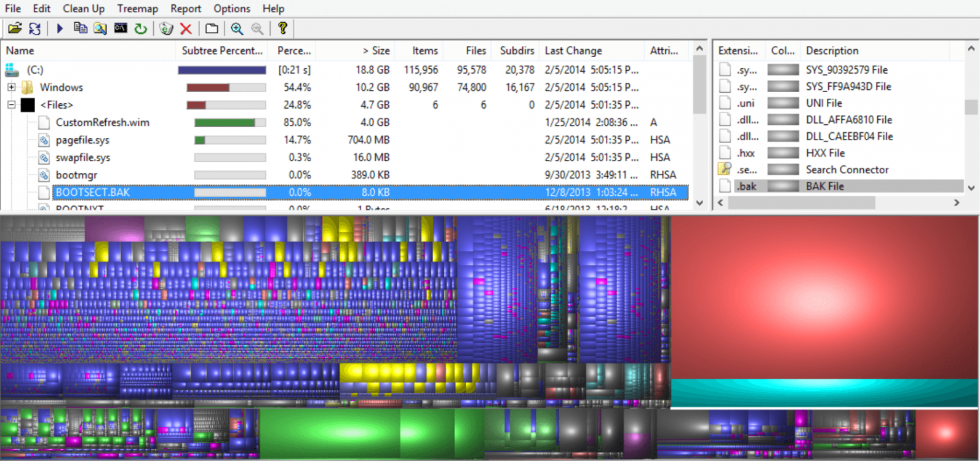Click directory list scrollbar down arrow
The image size is (980, 461).
click(x=699, y=202)
